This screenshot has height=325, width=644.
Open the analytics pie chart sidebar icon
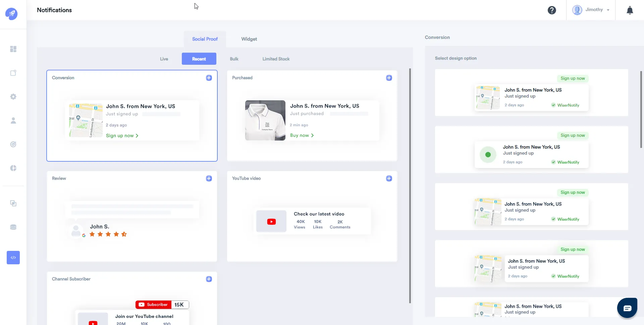pos(13,168)
